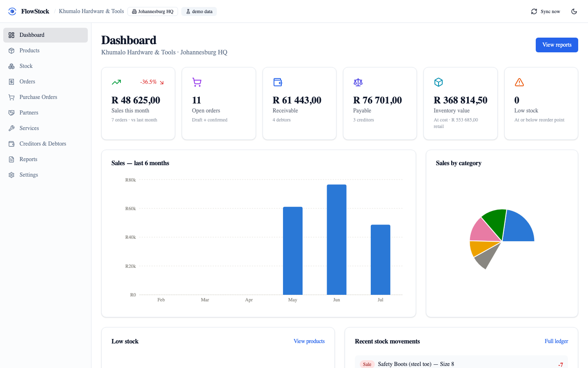Click the demo data badge

(x=199, y=11)
